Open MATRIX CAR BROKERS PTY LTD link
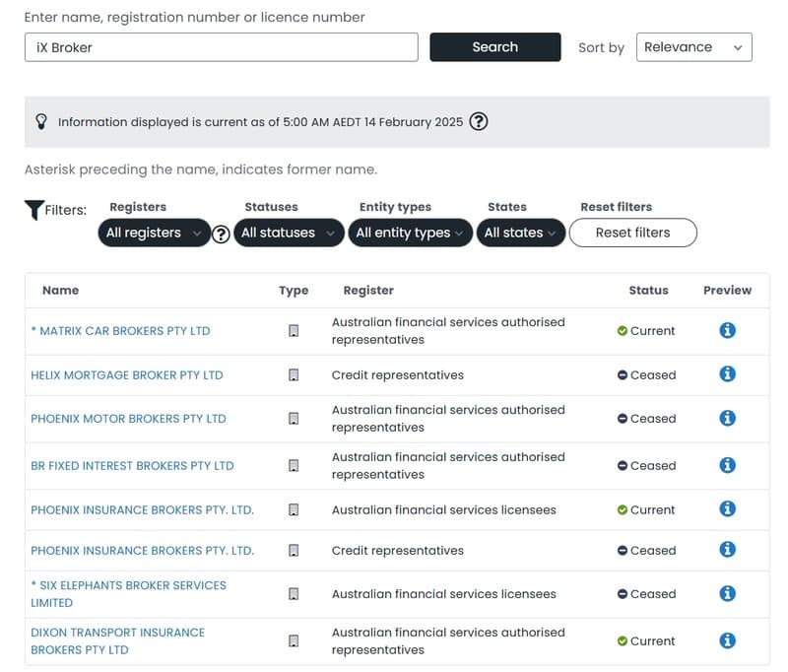Image resolution: width=788 pixels, height=672 pixels. pos(120,331)
